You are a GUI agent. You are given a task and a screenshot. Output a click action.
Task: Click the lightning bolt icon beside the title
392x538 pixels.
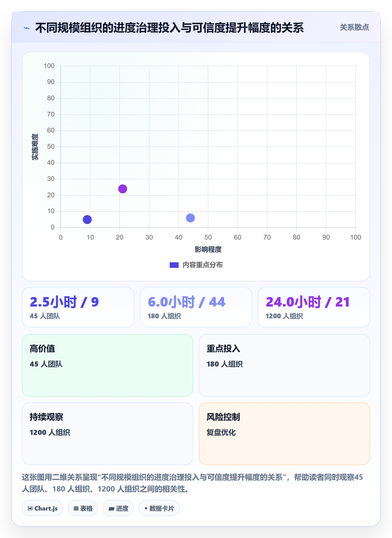[27, 28]
